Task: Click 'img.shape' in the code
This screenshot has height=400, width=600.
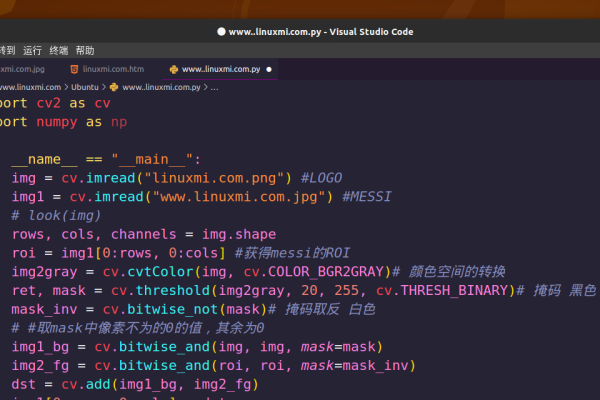Action: (x=239, y=234)
